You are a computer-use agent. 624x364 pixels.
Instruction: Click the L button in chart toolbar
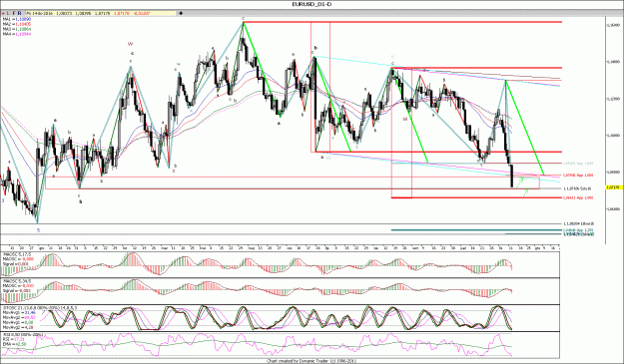pyautogui.click(x=9, y=13)
